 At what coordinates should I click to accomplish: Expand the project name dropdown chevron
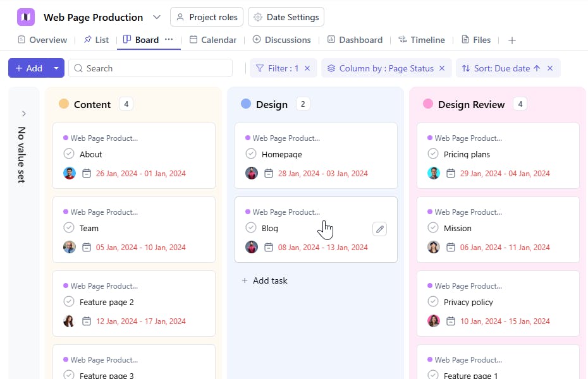click(157, 17)
